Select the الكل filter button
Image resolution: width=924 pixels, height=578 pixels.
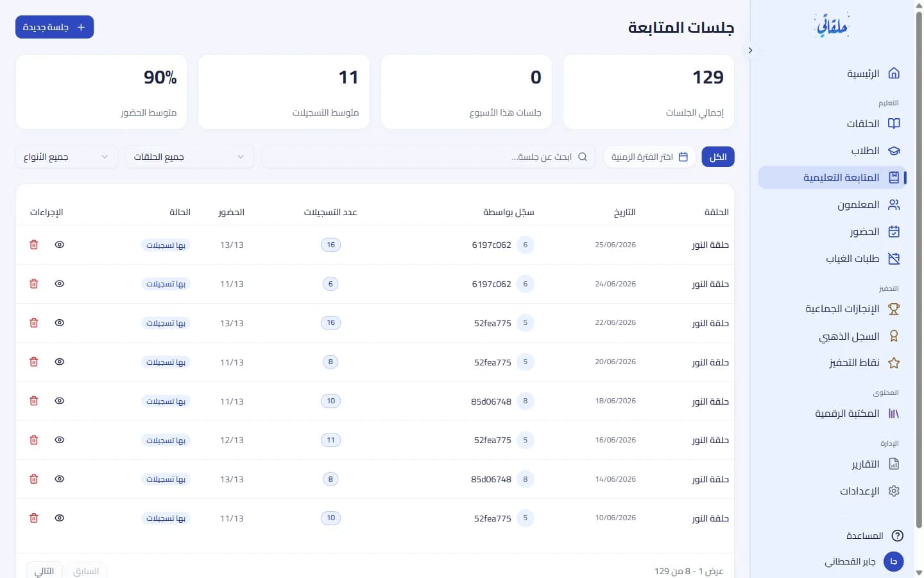tap(718, 157)
